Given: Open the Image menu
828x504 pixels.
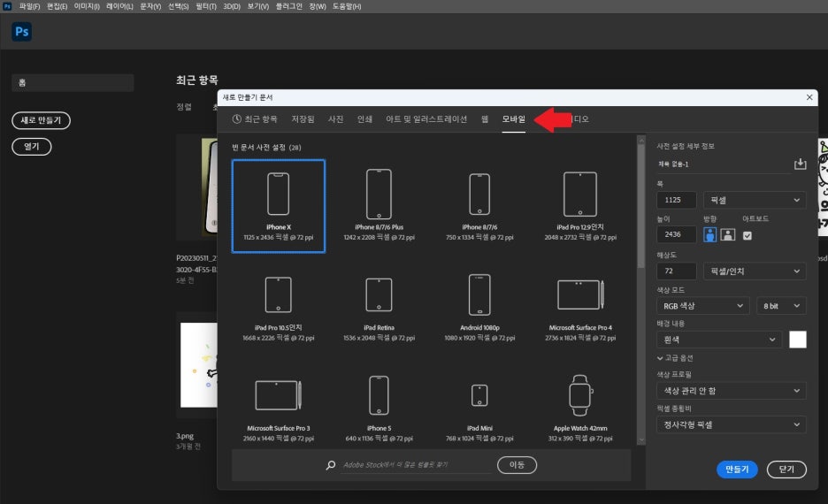Looking at the screenshot, I should [87, 6].
